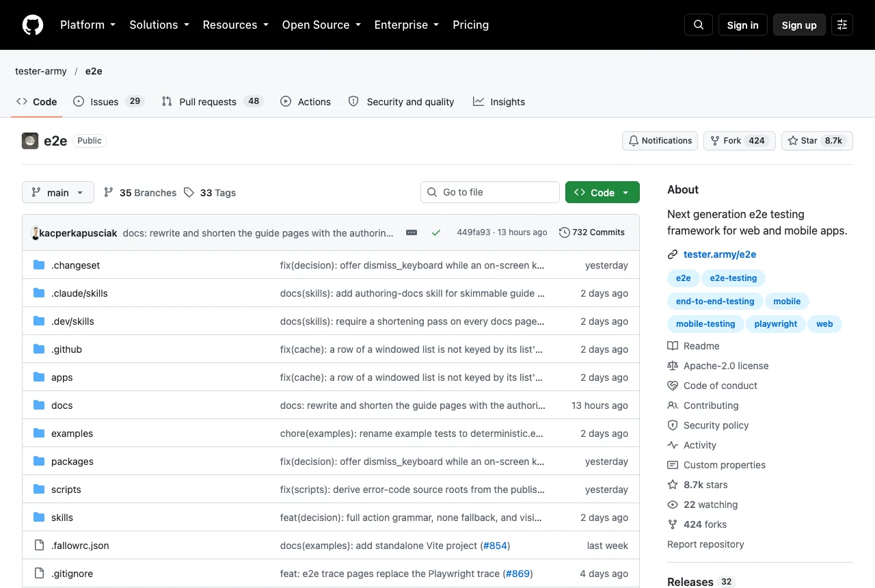
Task: Expand the Platform menu
Action: [88, 25]
